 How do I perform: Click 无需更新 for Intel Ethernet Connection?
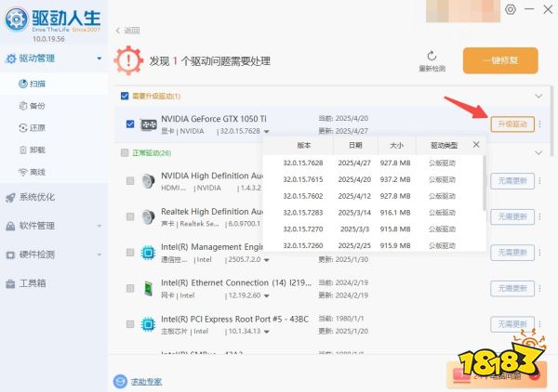coord(512,288)
